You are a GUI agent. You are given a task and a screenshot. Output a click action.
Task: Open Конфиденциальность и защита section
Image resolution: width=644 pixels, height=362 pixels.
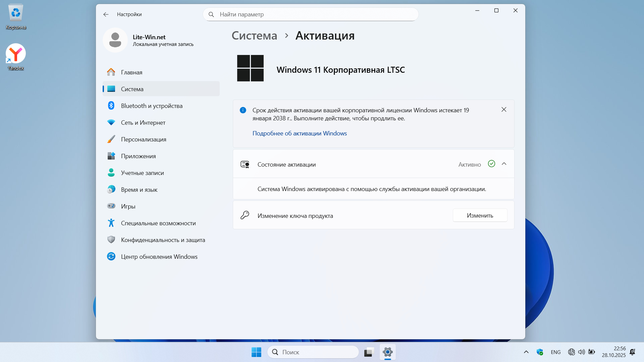click(x=163, y=240)
